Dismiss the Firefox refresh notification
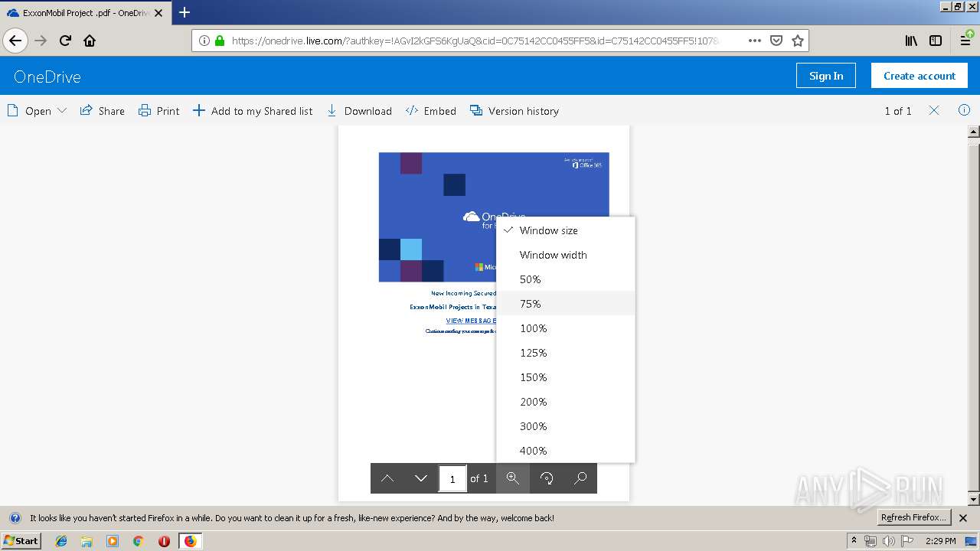Screen dimensions: 980x551 (963, 518)
